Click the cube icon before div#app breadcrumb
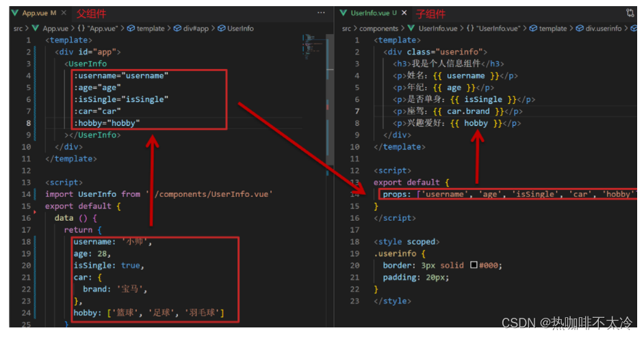The width and height of the screenshot is (644, 337). tap(177, 28)
